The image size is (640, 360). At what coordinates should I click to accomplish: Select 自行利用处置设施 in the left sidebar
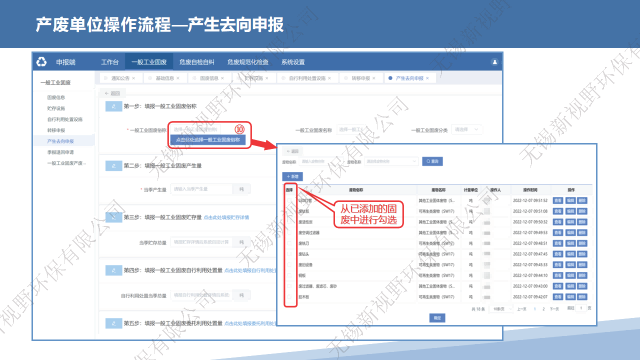point(65,120)
